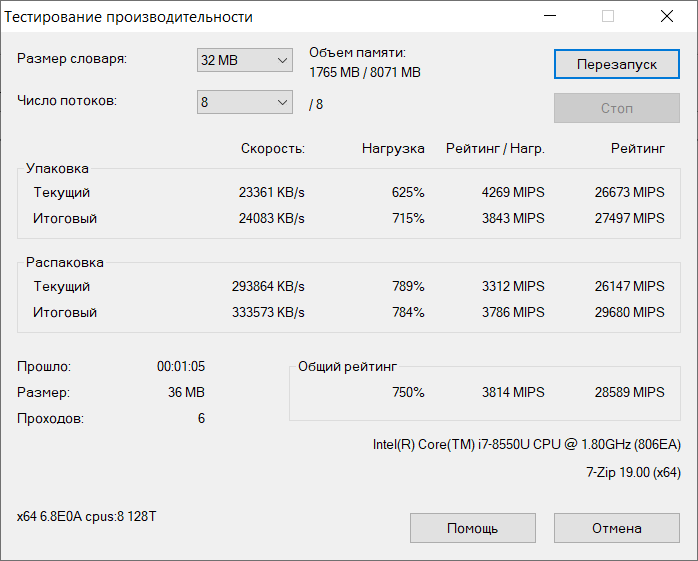Cancel the benchmark via "Отмена"
Image resolution: width=698 pixels, height=561 pixels.
pyautogui.click(x=616, y=528)
